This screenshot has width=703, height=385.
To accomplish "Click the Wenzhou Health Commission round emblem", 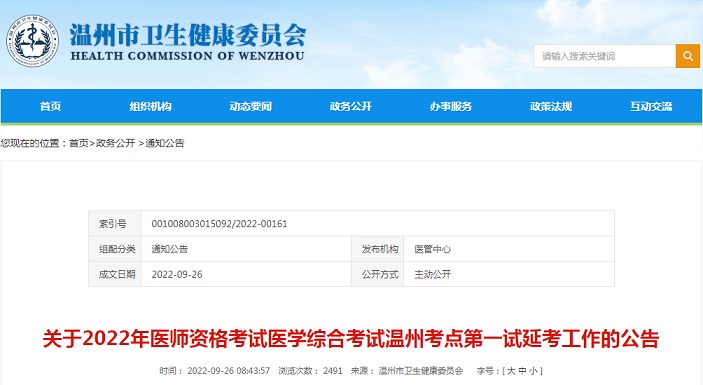I will [x=32, y=41].
